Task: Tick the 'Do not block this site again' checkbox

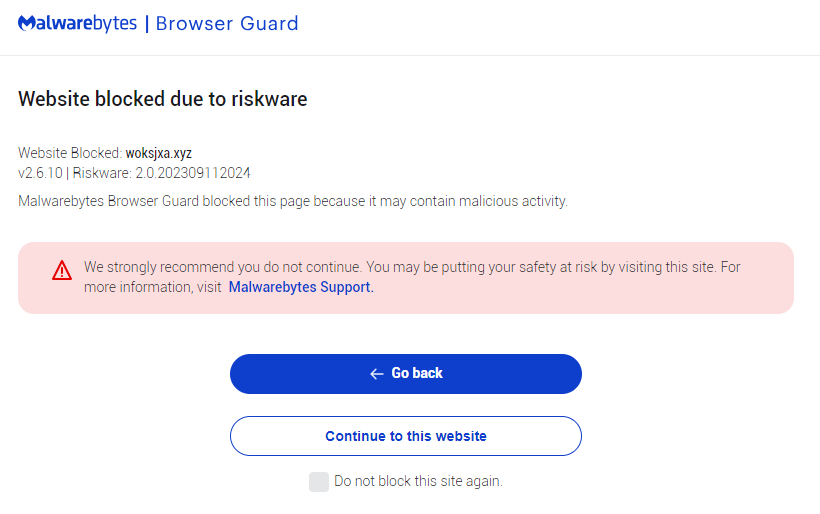Action: [318, 482]
